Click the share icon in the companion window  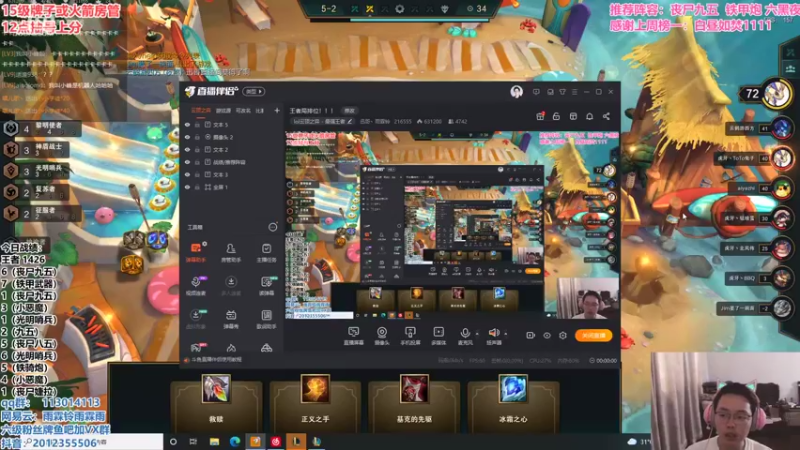click(606, 116)
